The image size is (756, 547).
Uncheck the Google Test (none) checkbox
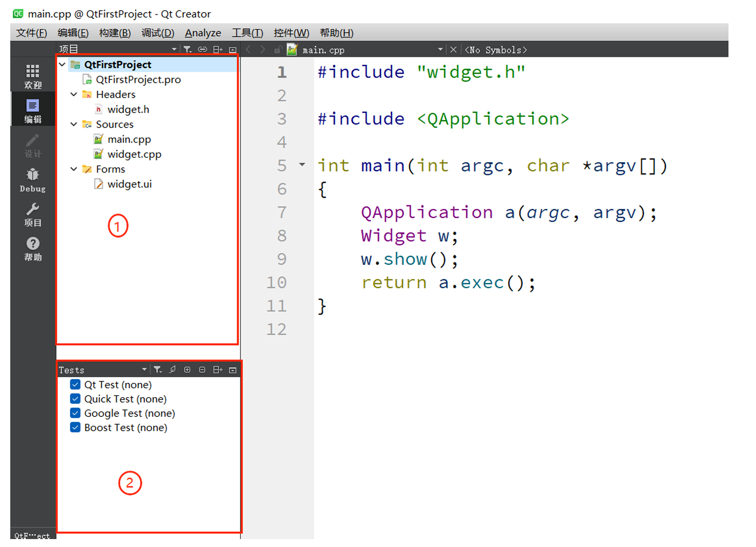[x=75, y=413]
